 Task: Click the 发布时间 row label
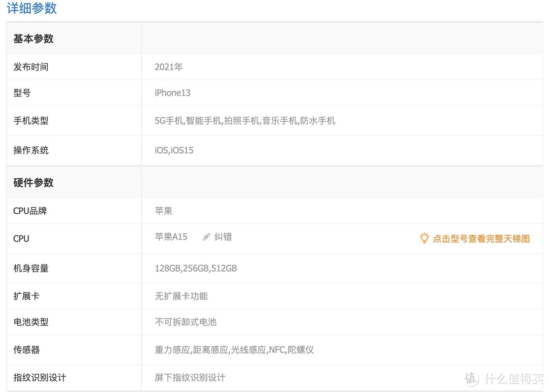31,67
